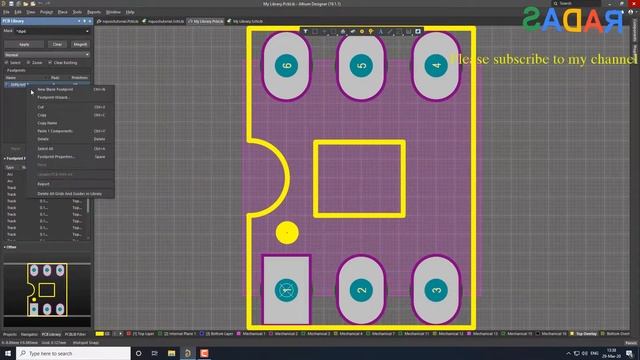Image resolution: width=640 pixels, height=360 pixels.
Task: Open the View menu
Action: [x=31, y=12]
